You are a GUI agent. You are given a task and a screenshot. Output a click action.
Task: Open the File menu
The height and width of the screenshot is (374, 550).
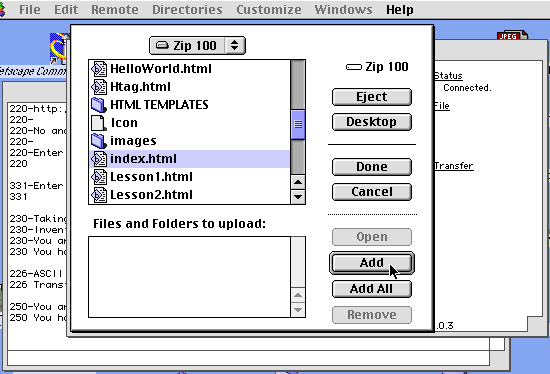30,9
